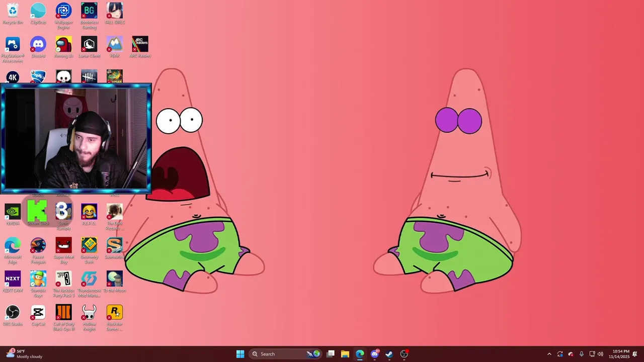Open Steam from the taskbar

389,354
